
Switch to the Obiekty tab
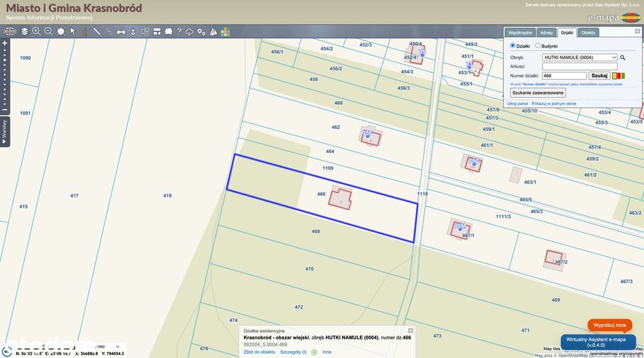point(588,33)
